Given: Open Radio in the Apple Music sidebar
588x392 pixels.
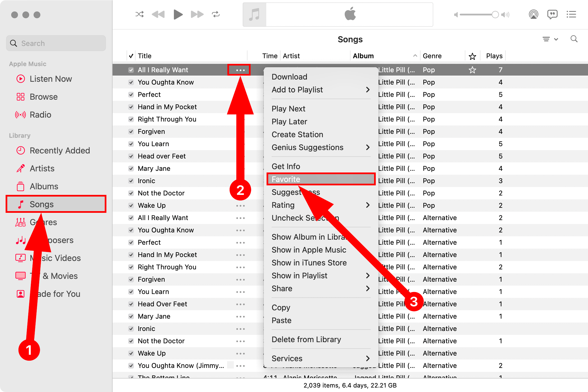Looking at the screenshot, I should tap(40, 115).
